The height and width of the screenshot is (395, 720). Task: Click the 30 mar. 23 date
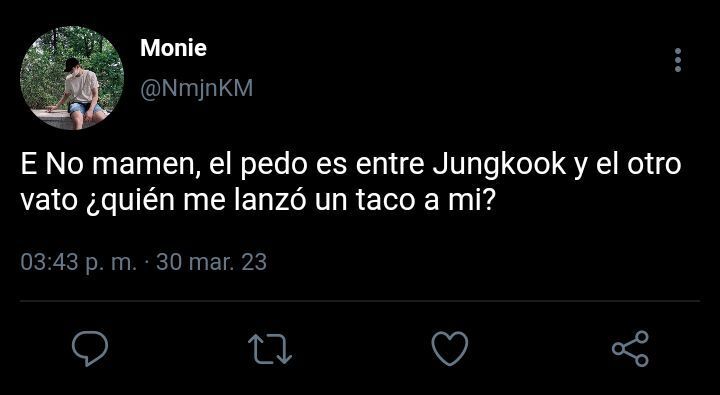click(211, 262)
